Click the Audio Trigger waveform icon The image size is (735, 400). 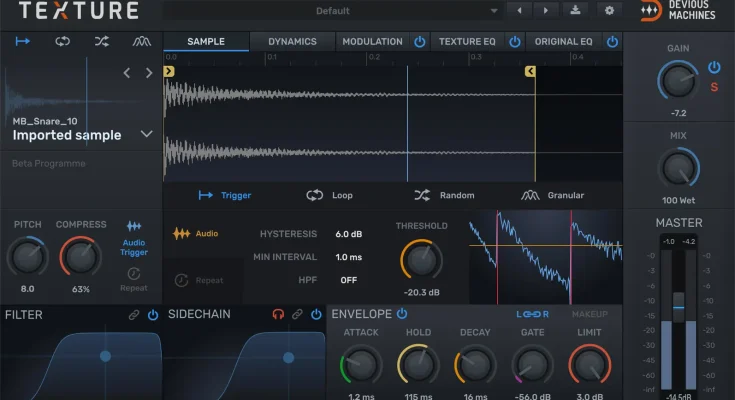coord(134,227)
